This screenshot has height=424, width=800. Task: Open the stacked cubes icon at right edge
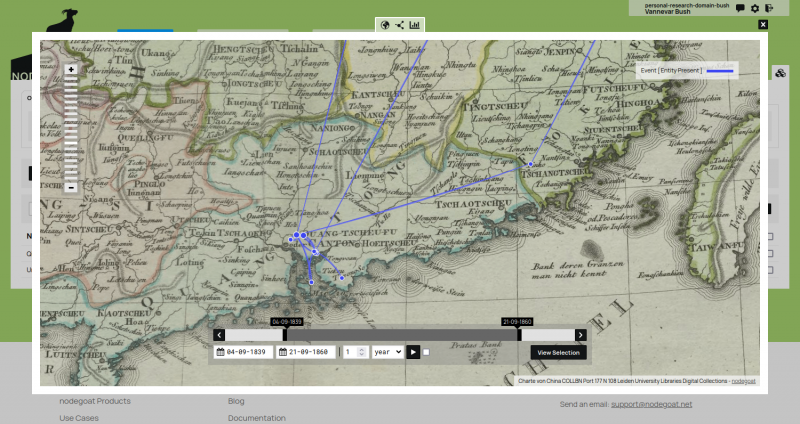(x=780, y=73)
